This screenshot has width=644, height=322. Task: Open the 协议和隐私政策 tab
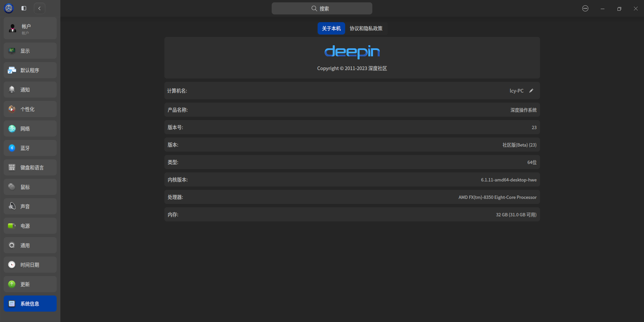(x=366, y=29)
